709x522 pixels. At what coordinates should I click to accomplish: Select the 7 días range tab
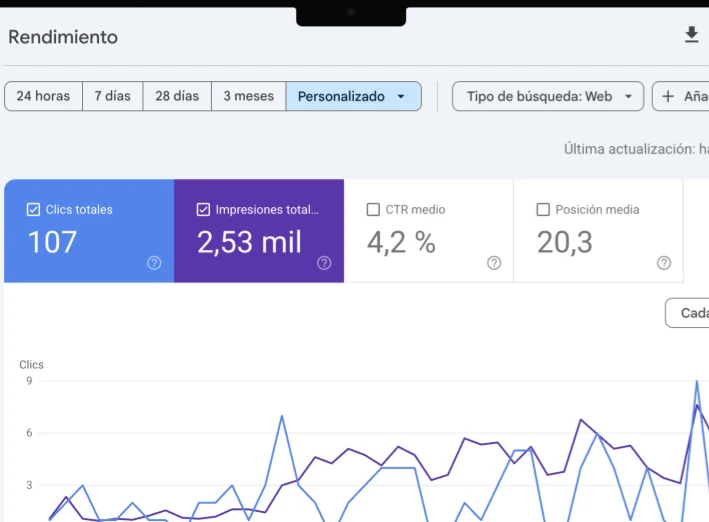pyautogui.click(x=113, y=96)
